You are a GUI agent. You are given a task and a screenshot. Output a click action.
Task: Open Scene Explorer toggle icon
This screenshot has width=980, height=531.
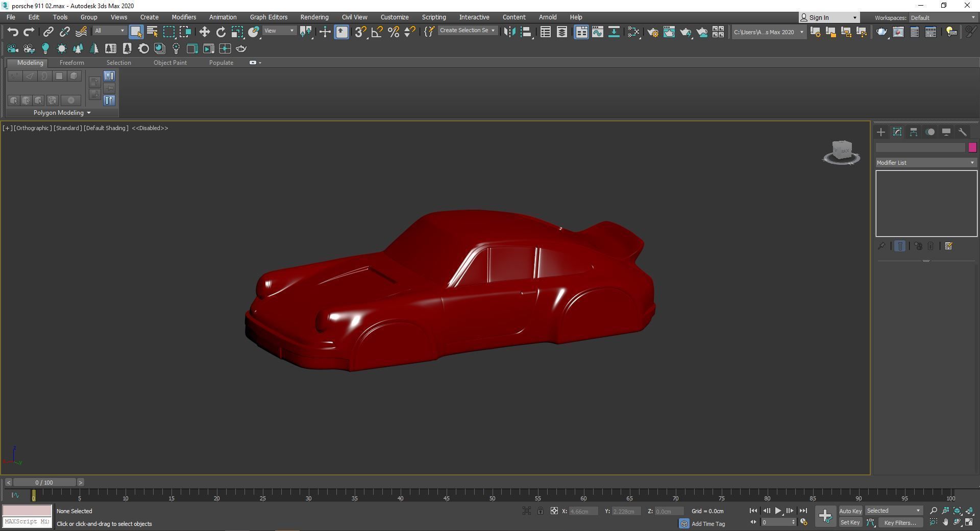(x=545, y=32)
